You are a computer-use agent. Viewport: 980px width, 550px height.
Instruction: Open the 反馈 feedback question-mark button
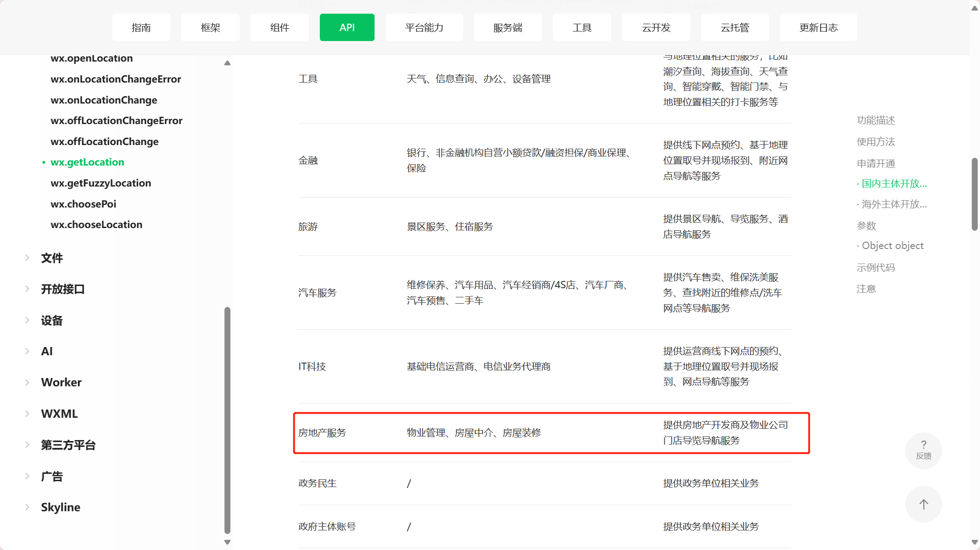coord(923,450)
